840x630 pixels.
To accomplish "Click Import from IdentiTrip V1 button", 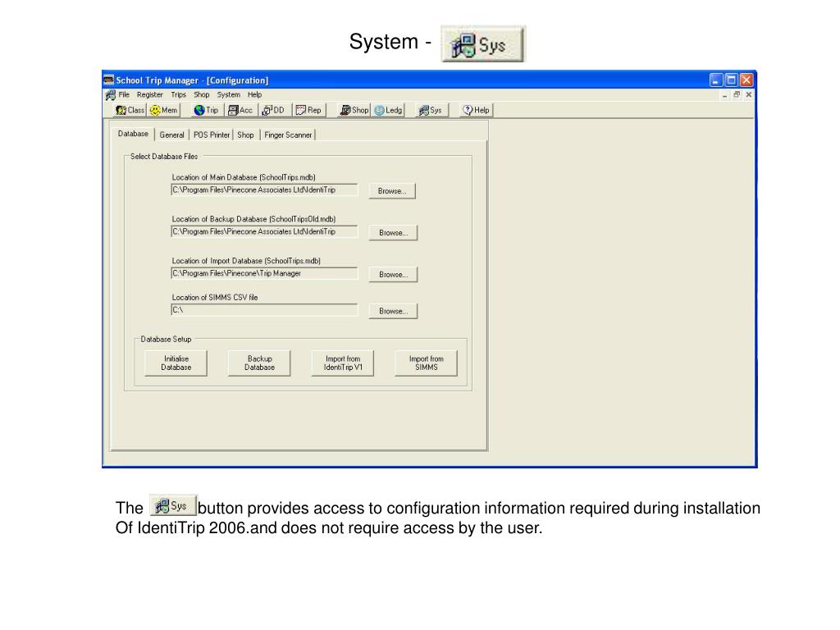I will 343,363.
